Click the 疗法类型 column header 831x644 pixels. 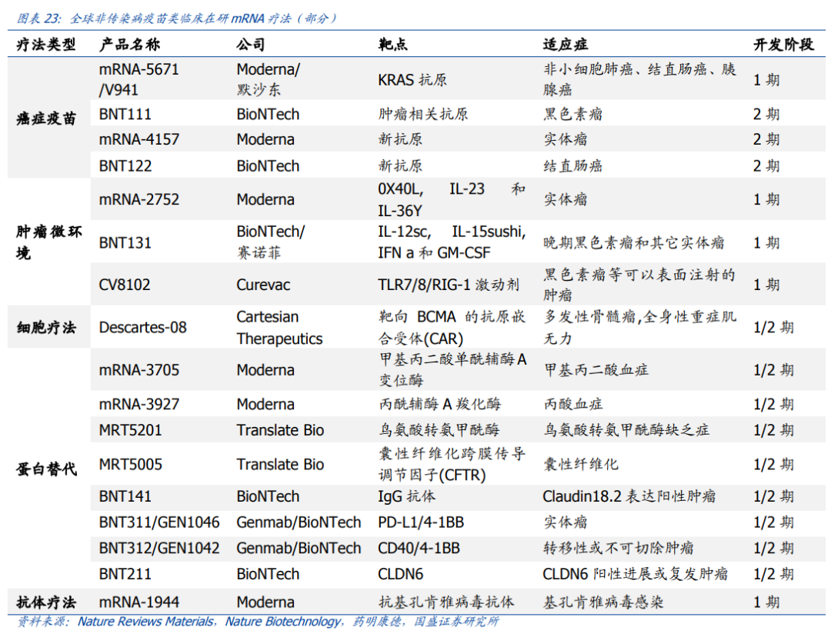tap(46, 45)
